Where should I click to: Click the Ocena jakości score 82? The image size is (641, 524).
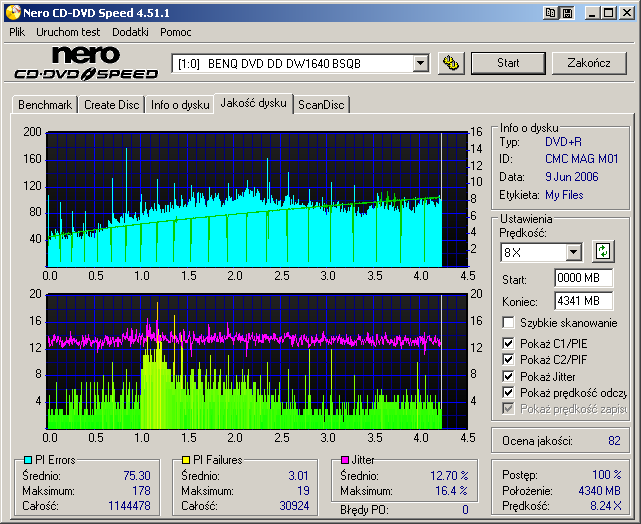tap(614, 441)
